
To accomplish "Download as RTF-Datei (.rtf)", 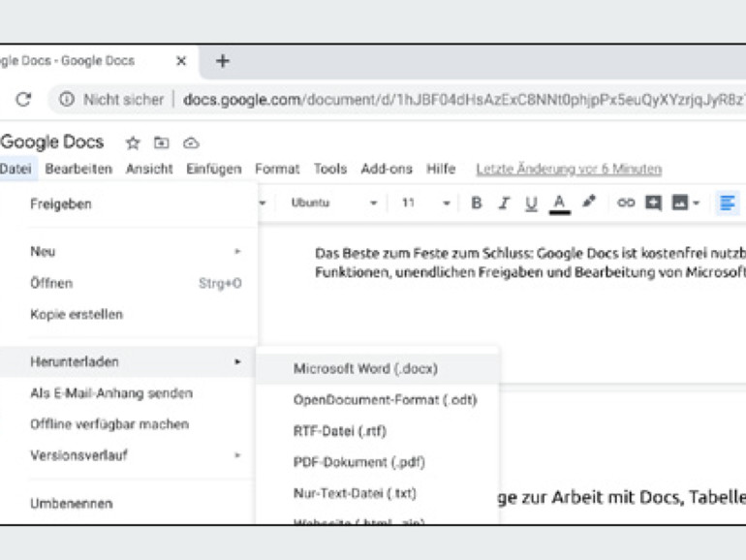I will 377,431.
